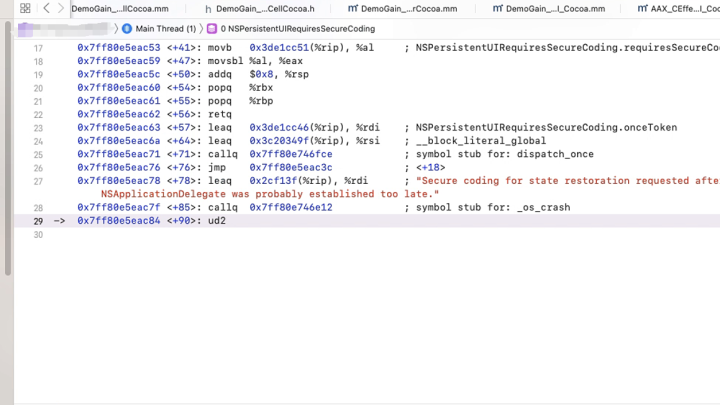Click the purple stack frame icon
720x405 pixels.
tap(212, 29)
